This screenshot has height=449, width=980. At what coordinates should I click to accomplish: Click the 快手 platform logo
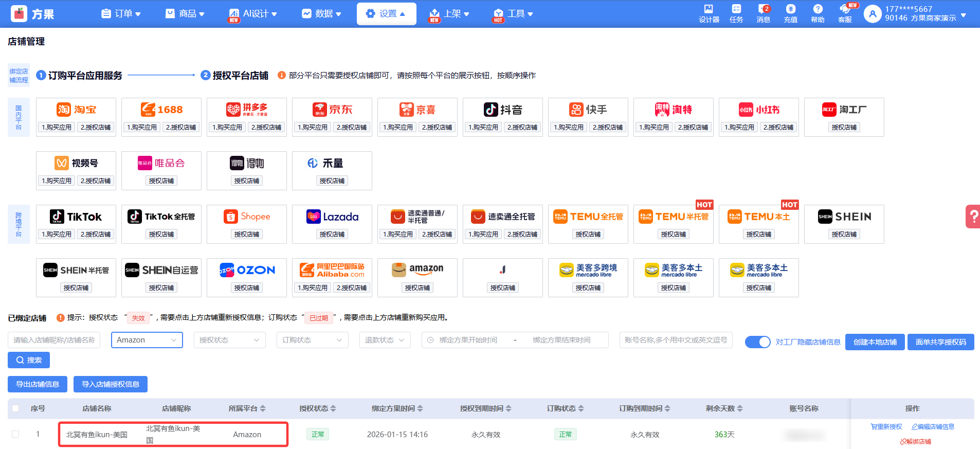coord(588,110)
